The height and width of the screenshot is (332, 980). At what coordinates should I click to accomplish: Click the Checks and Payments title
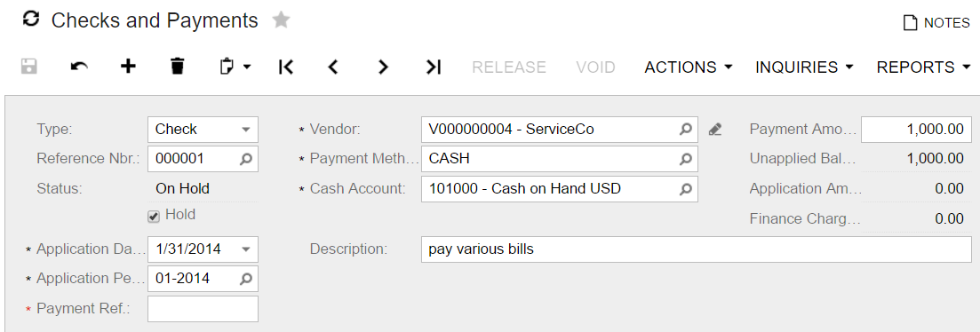pyautogui.click(x=155, y=20)
